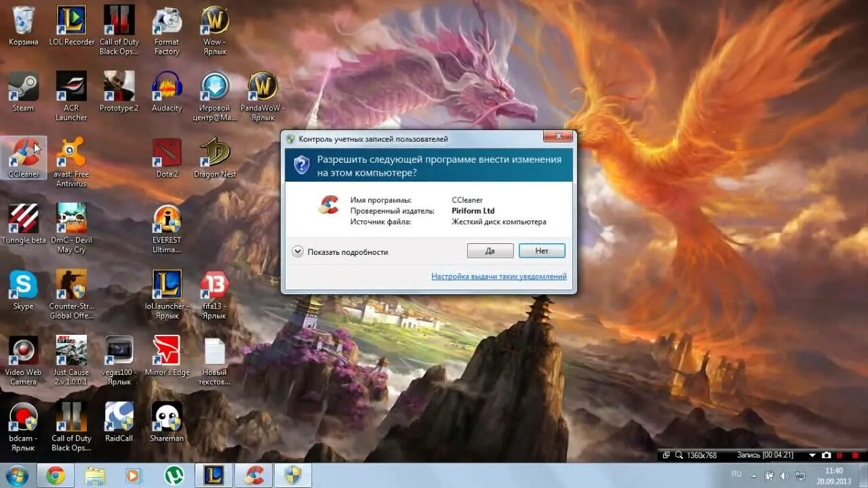Image resolution: width=868 pixels, height=488 pixels.
Task: Select the Dota 2 desktop icon
Action: [x=167, y=158]
